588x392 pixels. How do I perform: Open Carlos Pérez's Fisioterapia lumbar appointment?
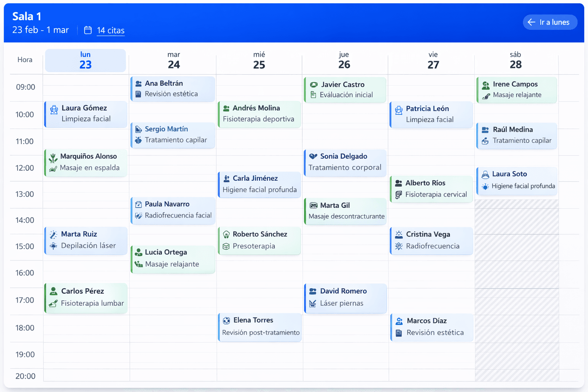86,296
